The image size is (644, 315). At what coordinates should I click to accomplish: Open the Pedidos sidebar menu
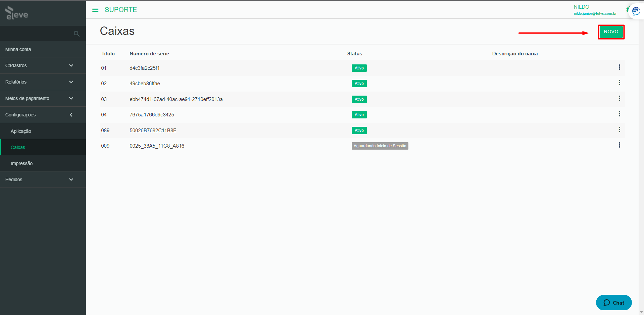coord(43,179)
